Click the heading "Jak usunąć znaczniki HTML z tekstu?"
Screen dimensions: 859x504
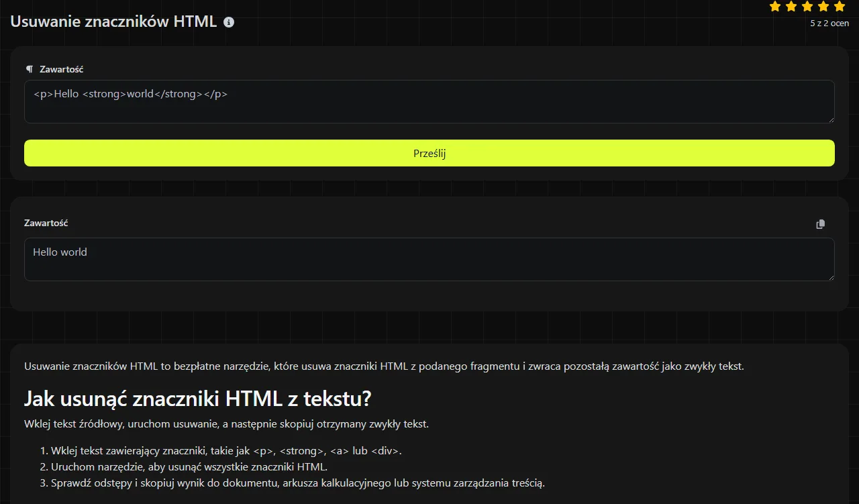[198, 399]
